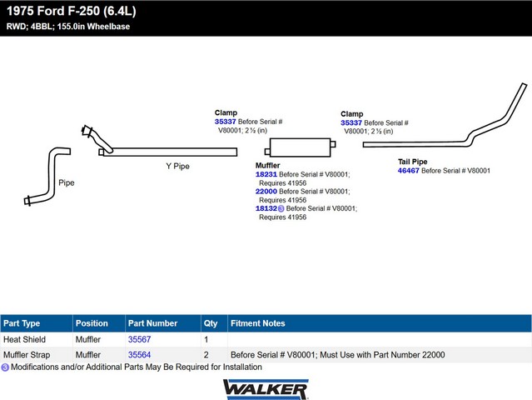The height and width of the screenshot is (400, 532).
Task: Click the 'RWD; 4BBL; 155.0in Wheelbase' subtitle
Action: click(x=68, y=27)
